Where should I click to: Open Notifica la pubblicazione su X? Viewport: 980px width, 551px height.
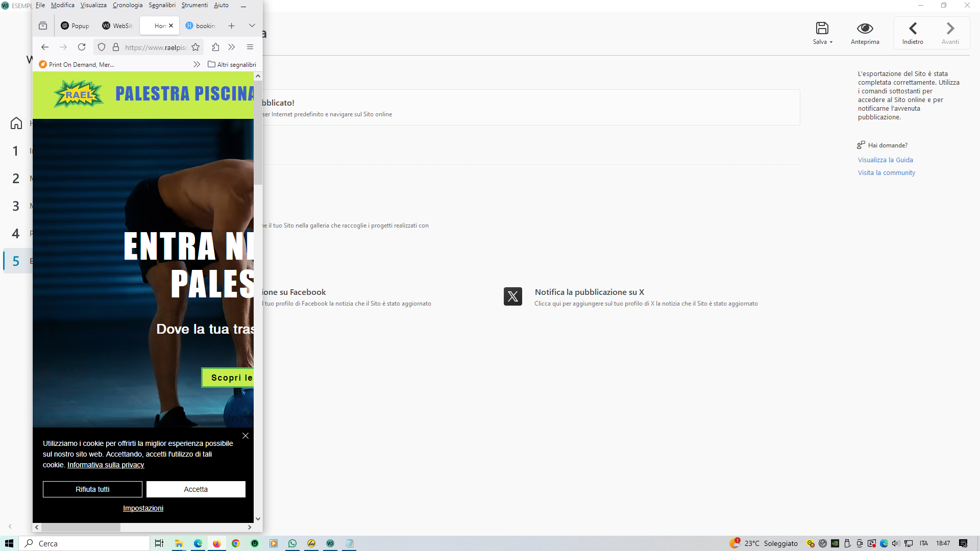point(590,292)
